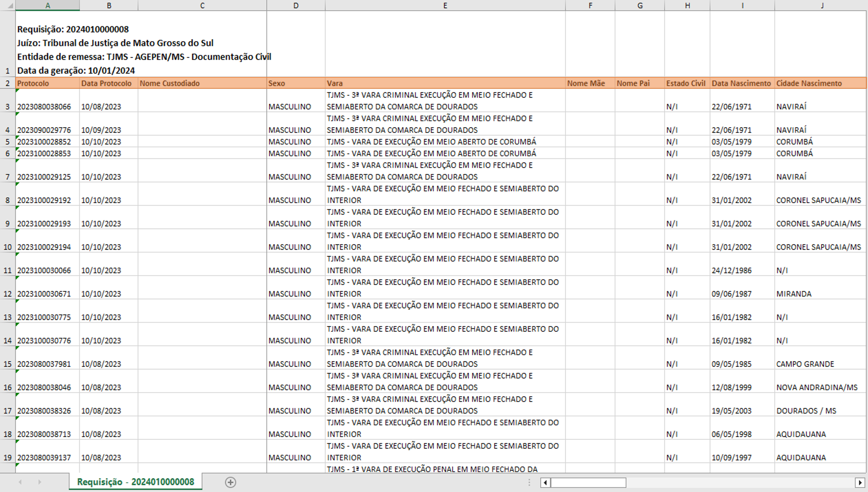The height and width of the screenshot is (492, 868).
Task: Select row 12 header
Action: click(x=7, y=288)
